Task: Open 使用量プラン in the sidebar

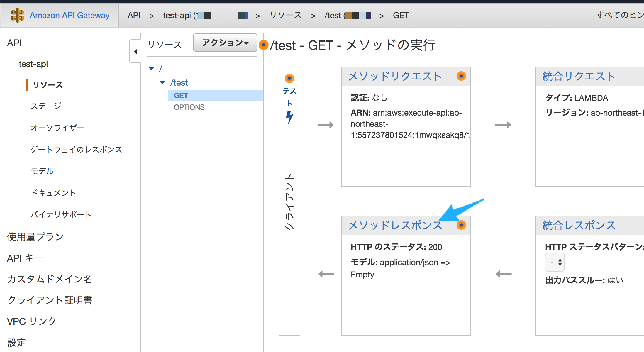Action: pyautogui.click(x=35, y=237)
